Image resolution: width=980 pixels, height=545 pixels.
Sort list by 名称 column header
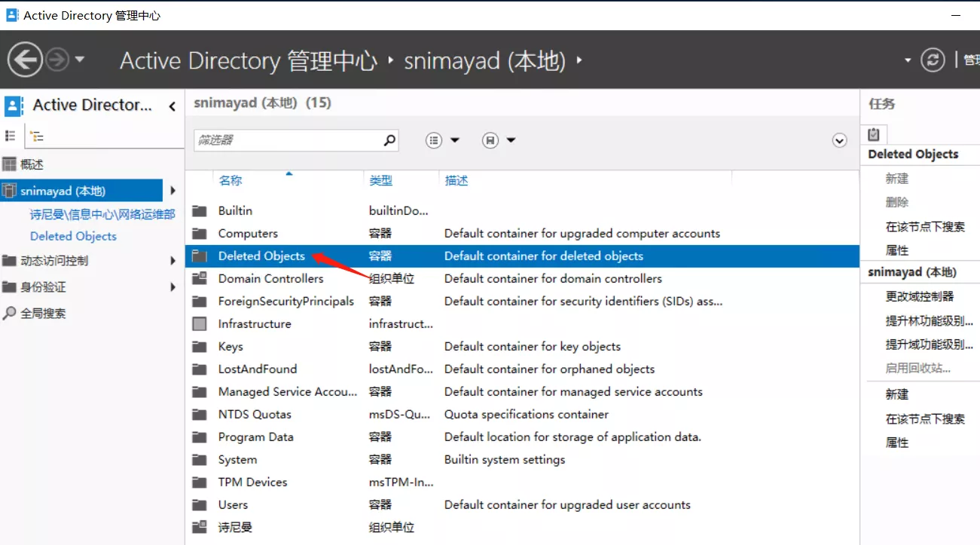point(230,181)
